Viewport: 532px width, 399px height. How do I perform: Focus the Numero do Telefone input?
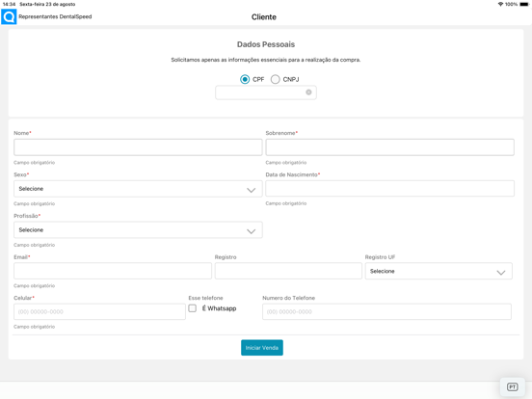click(x=386, y=311)
